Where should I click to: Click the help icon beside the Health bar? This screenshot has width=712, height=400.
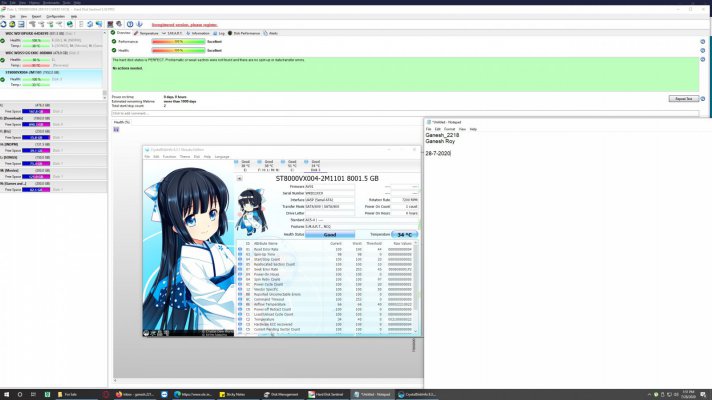[x=702, y=50]
